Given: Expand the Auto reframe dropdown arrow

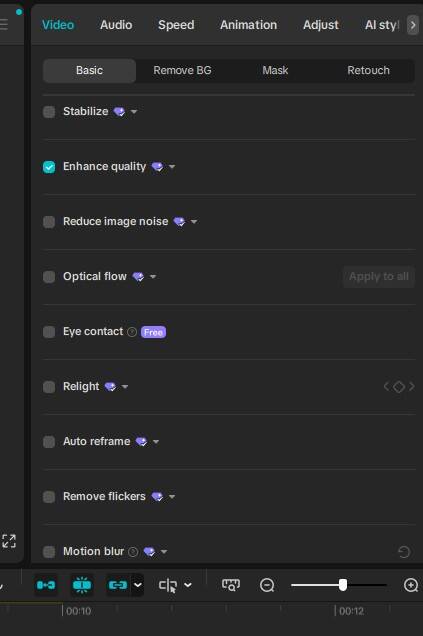Looking at the screenshot, I should click(x=156, y=442).
